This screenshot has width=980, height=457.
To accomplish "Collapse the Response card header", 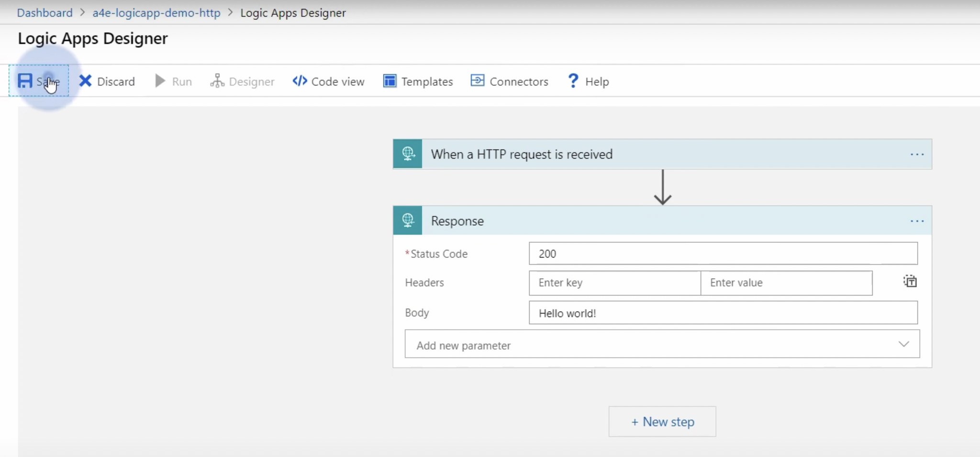I will click(x=662, y=220).
